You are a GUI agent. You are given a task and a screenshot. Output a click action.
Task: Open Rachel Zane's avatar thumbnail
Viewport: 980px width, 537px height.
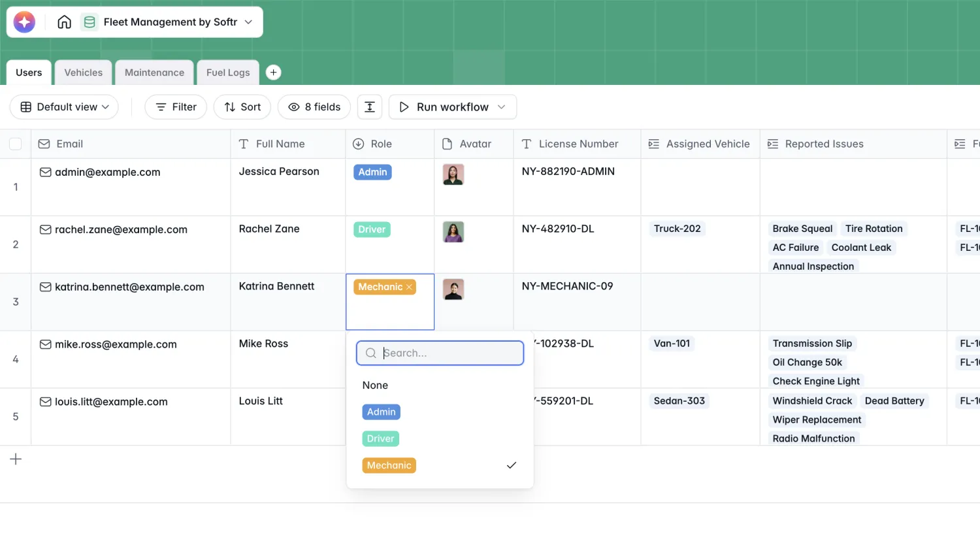[x=453, y=232]
